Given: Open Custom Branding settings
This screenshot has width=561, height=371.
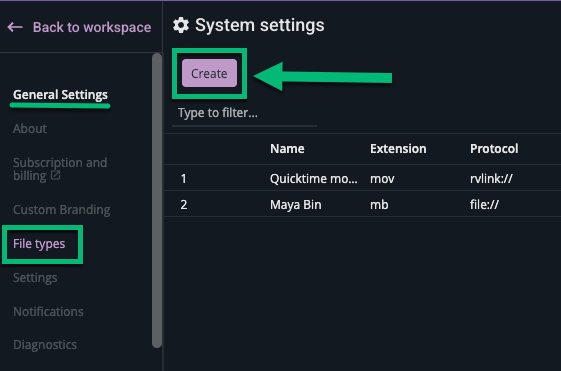Looking at the screenshot, I should (x=62, y=209).
